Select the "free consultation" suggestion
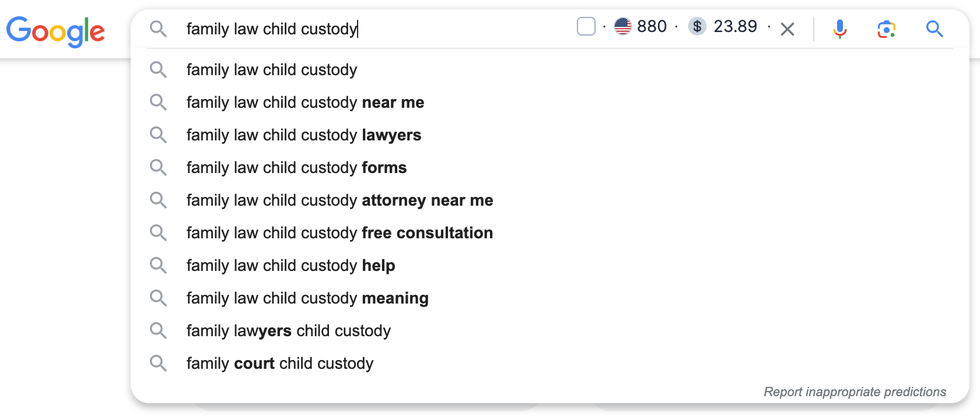Viewport: 980px width, 416px height. pos(339,233)
